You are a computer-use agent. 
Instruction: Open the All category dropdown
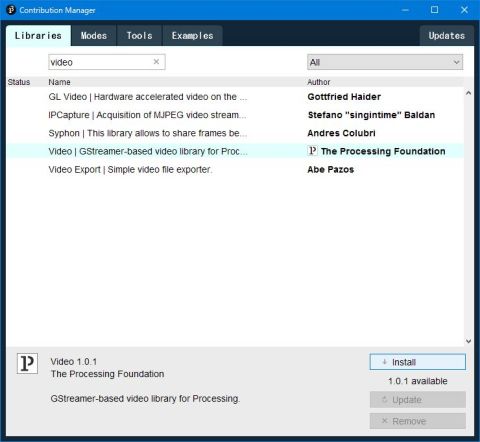pos(385,62)
